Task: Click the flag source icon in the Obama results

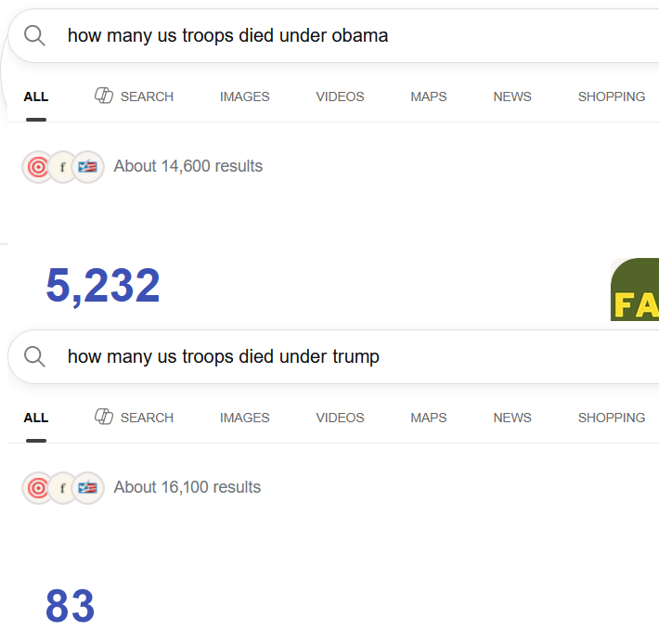Action: pyautogui.click(x=87, y=167)
